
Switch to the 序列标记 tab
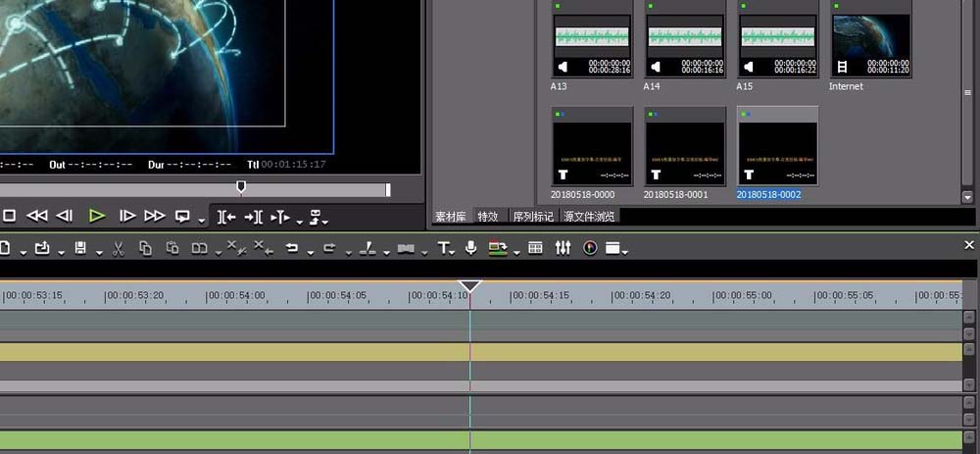click(532, 217)
